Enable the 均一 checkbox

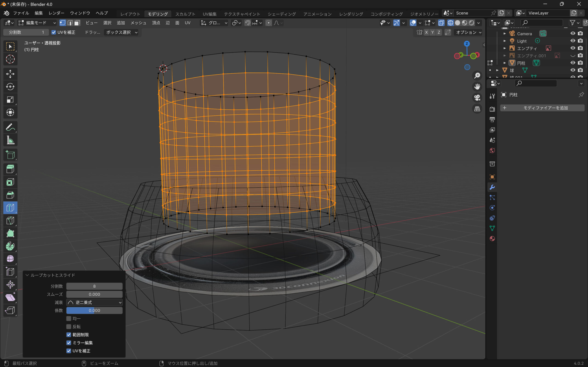69,318
